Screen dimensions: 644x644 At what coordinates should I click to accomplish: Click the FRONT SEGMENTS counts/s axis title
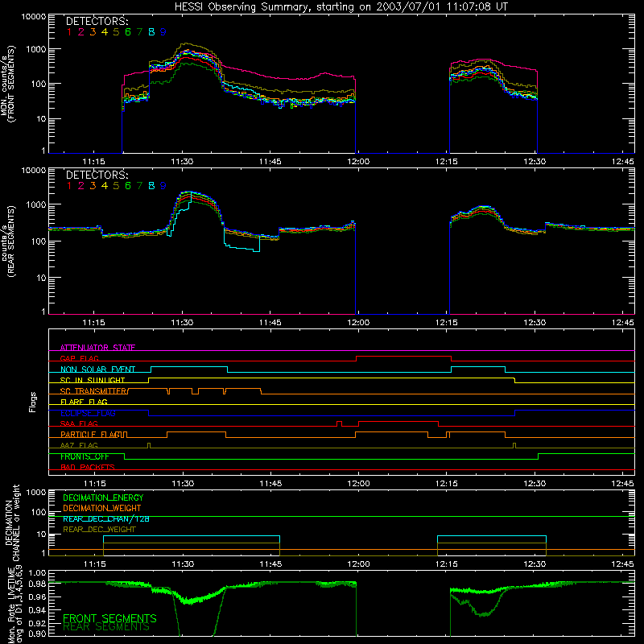pyautogui.click(x=8, y=85)
